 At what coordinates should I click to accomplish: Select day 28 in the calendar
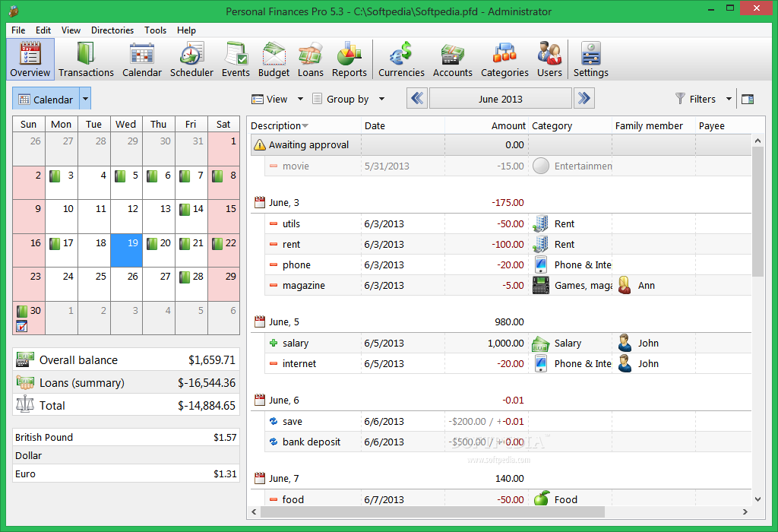coord(191,284)
